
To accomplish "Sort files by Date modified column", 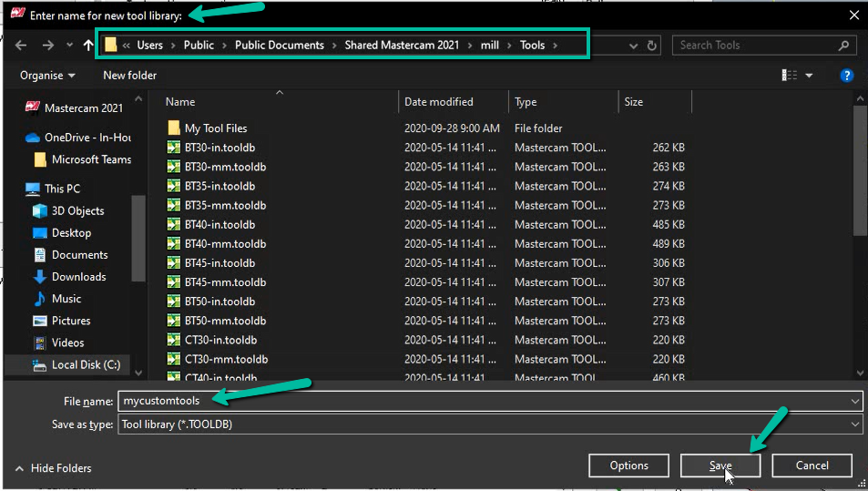I will coord(438,102).
